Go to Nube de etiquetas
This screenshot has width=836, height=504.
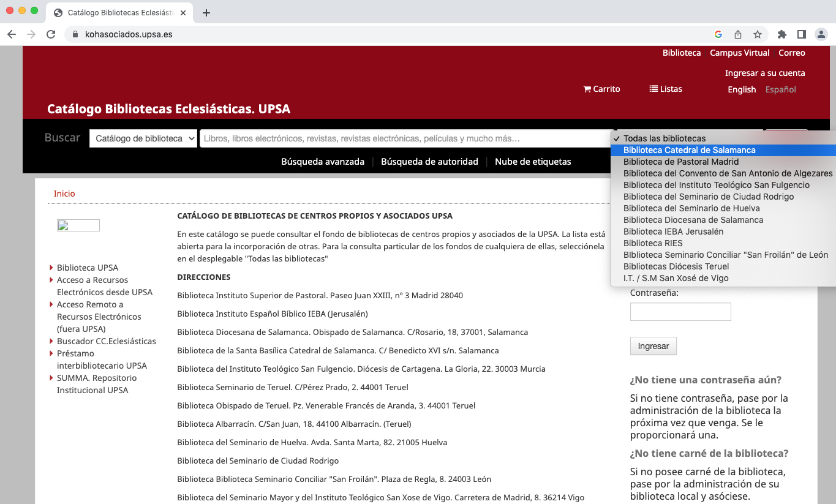click(533, 162)
